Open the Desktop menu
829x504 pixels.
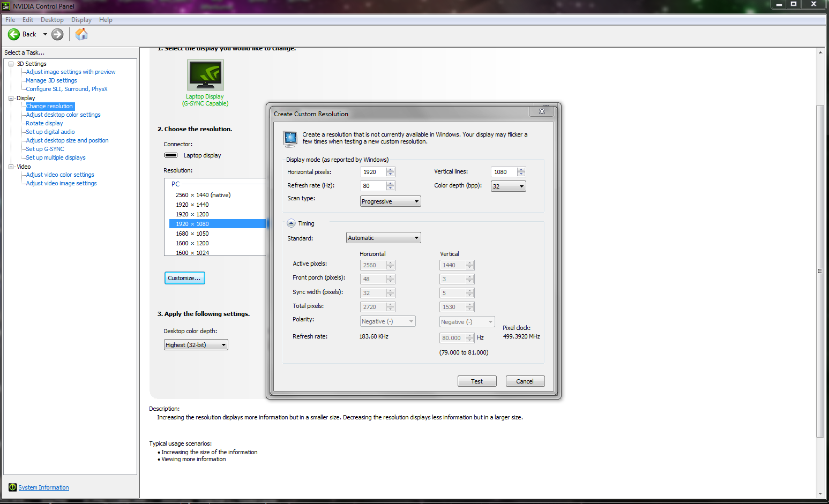coord(52,20)
